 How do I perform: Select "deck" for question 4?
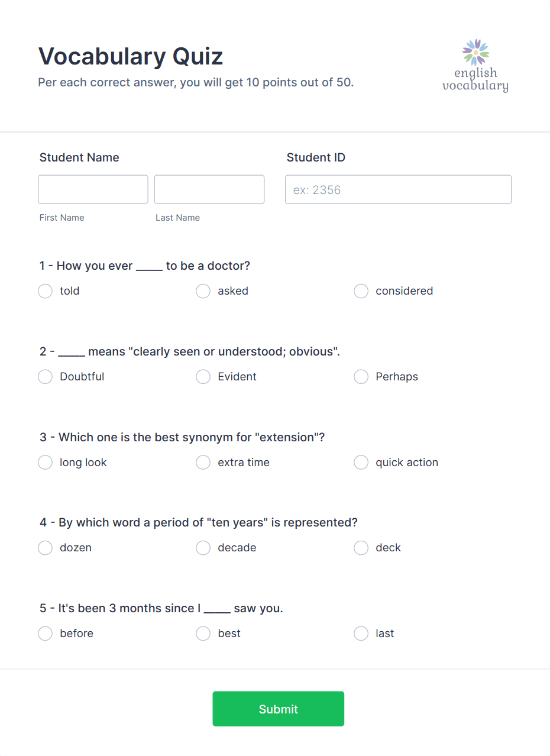tap(361, 548)
